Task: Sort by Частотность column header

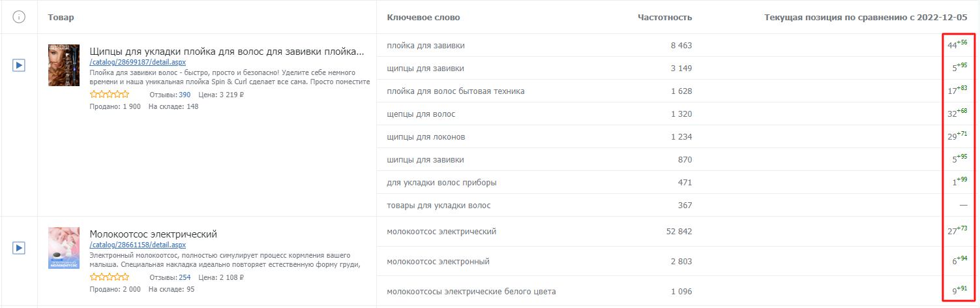Action: (664, 17)
